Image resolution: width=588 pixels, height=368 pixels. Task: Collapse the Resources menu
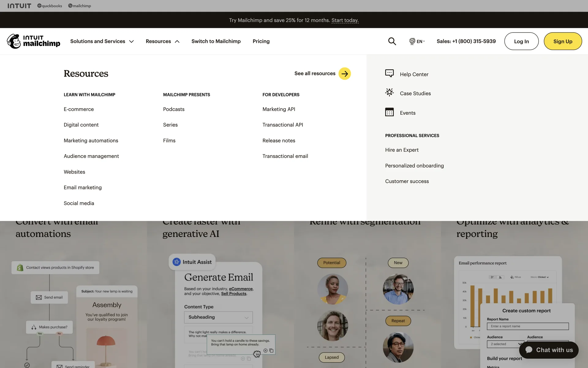[162, 41]
